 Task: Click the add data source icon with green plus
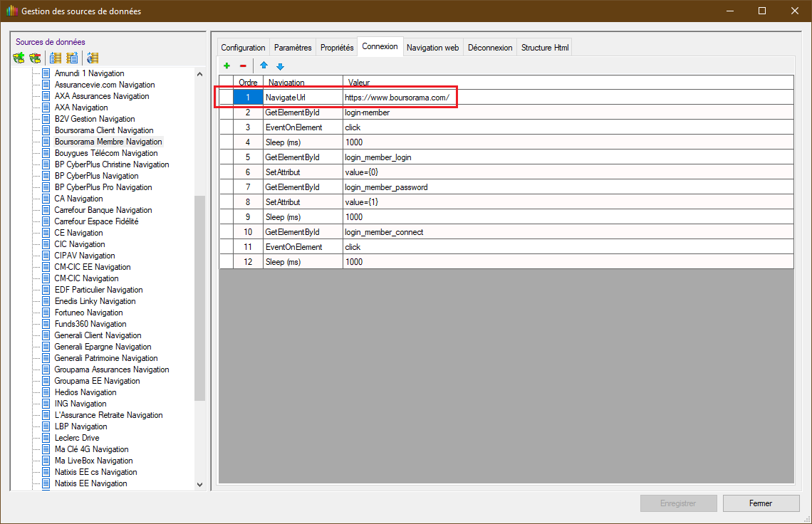point(19,58)
